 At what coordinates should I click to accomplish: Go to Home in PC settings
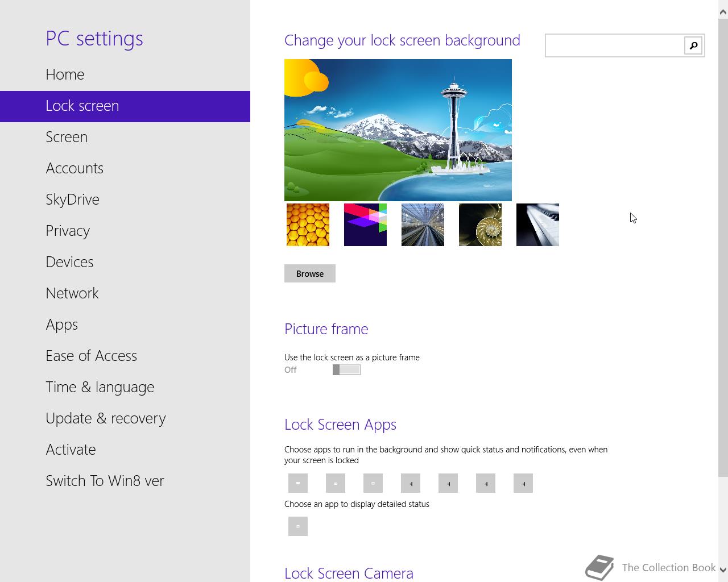pyautogui.click(x=125, y=74)
